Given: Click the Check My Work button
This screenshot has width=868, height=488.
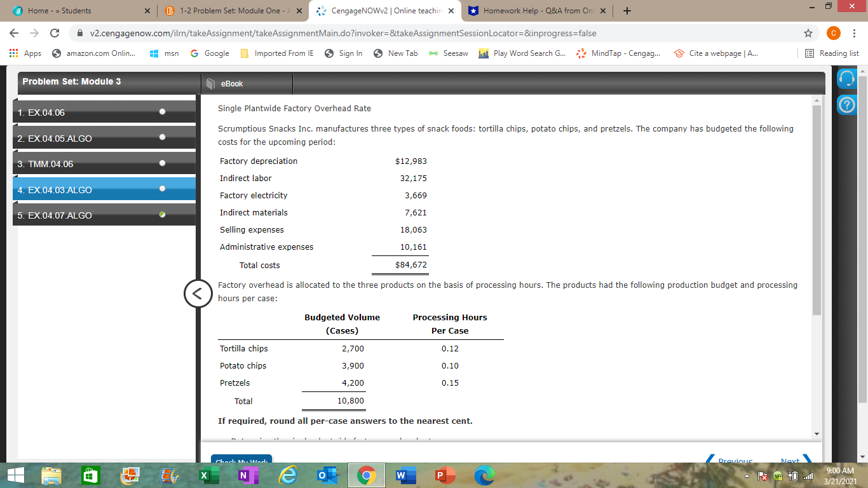Looking at the screenshot, I should (x=241, y=461).
